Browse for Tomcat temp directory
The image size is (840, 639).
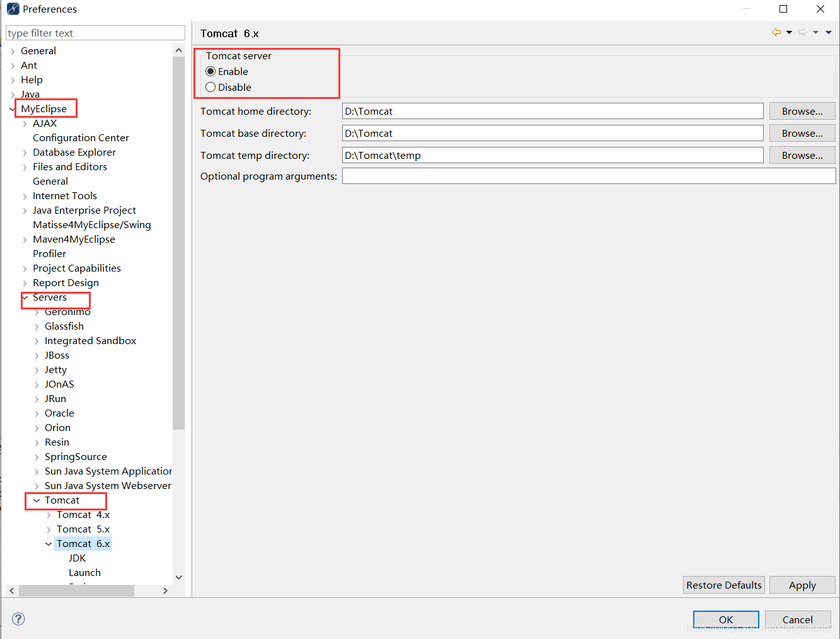[x=802, y=155]
